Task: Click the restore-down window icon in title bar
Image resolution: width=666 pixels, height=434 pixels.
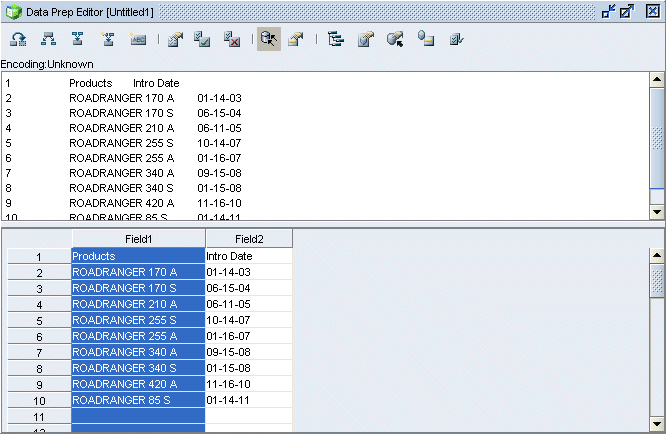Action: click(x=609, y=11)
